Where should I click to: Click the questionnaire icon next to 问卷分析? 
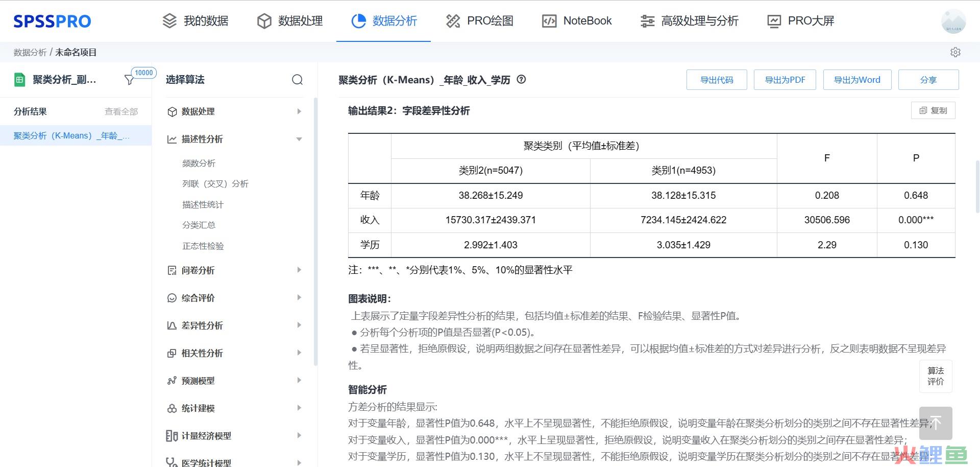click(172, 270)
